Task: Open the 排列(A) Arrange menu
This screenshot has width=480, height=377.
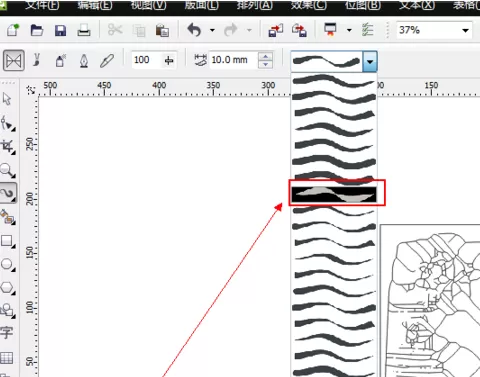Action: point(255,5)
